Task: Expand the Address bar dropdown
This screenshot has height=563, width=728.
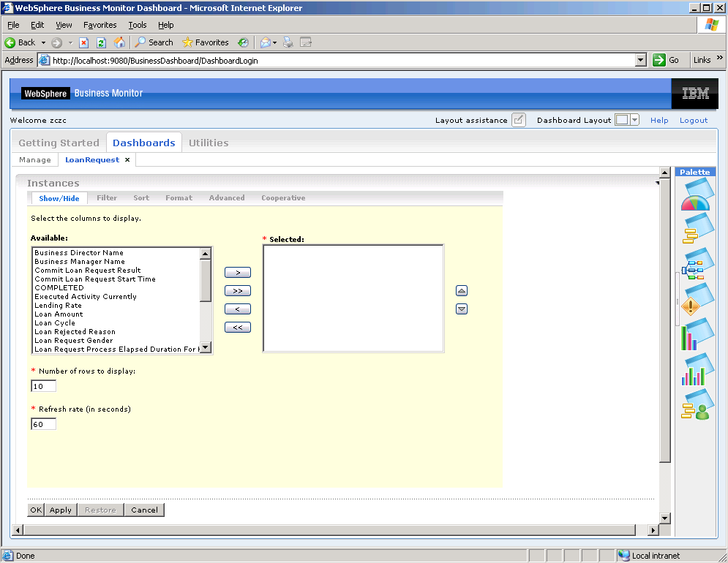Action: (641, 61)
